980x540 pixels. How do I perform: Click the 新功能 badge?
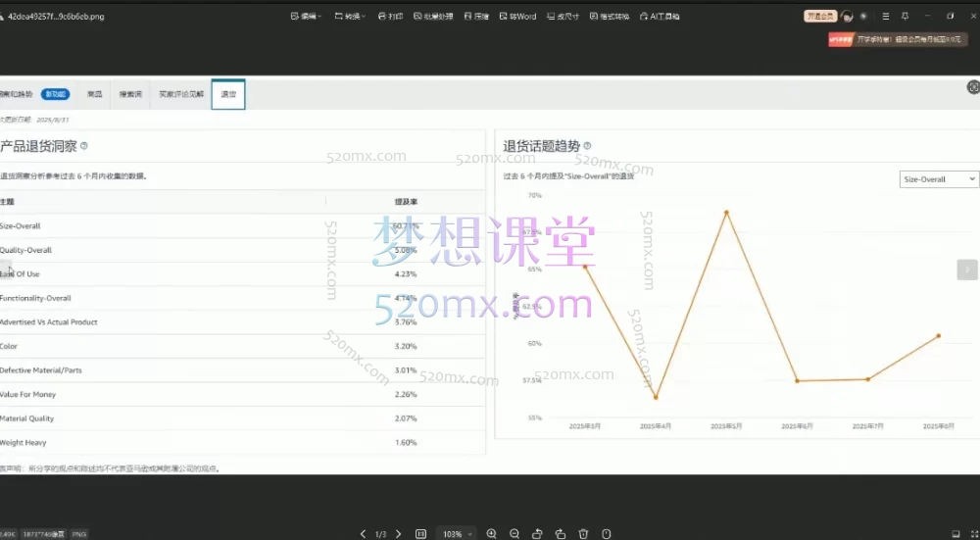[x=56, y=94]
